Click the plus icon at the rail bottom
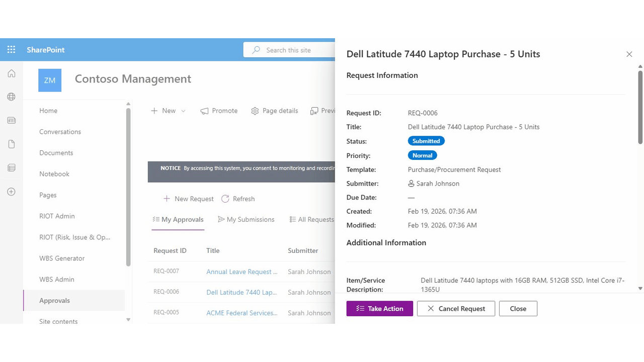This screenshot has width=644, height=362. tap(11, 192)
